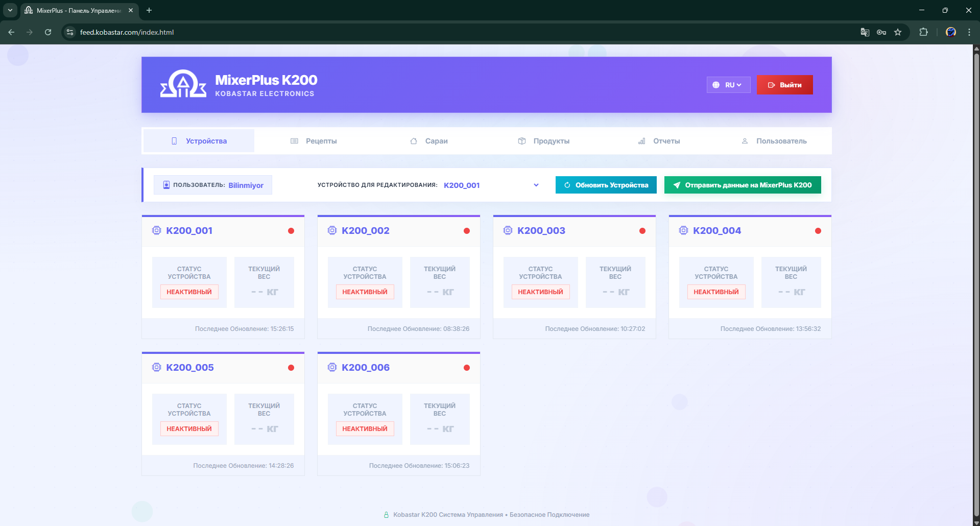
Task: Open the RU language selector dropdown
Action: [x=728, y=85]
